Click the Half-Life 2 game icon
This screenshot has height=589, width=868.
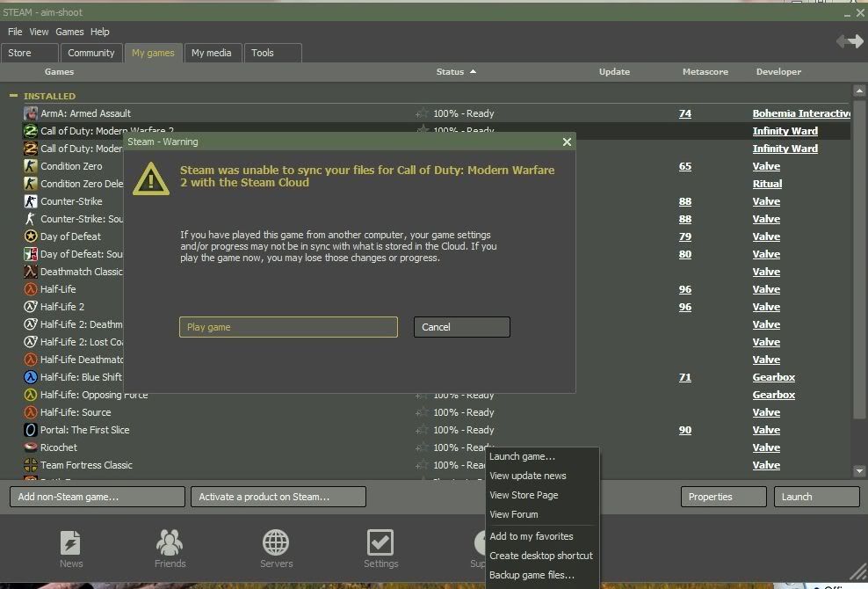point(31,307)
